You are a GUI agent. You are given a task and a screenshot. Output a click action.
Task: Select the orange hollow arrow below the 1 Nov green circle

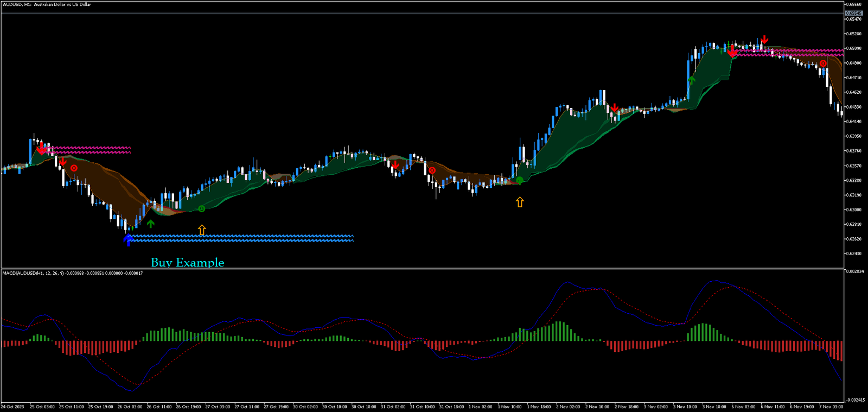[520, 202]
